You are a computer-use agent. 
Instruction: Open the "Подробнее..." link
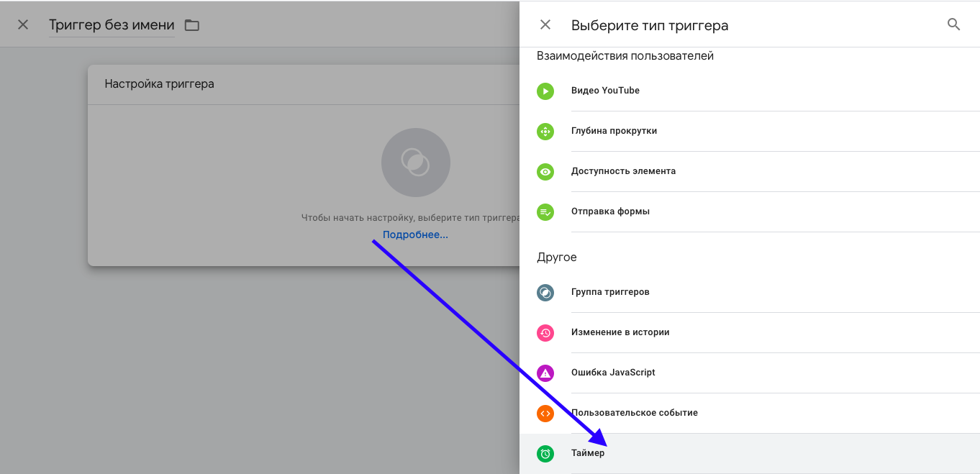click(x=415, y=234)
